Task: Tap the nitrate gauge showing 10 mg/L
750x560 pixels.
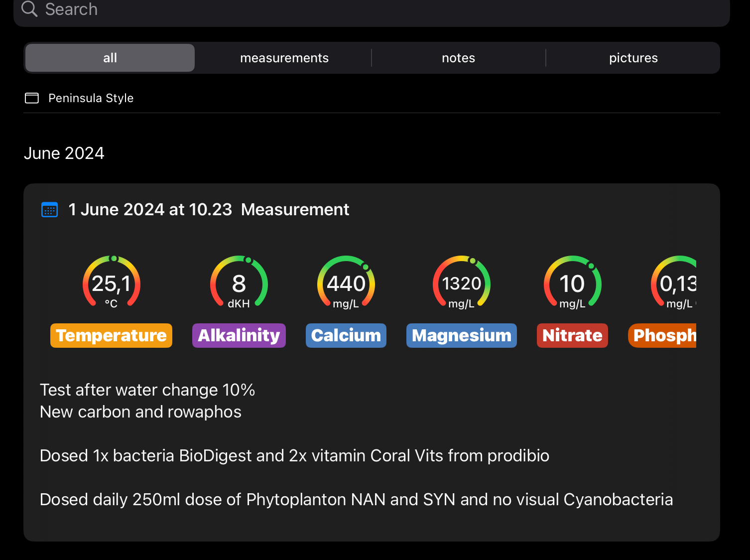Action: (572, 283)
